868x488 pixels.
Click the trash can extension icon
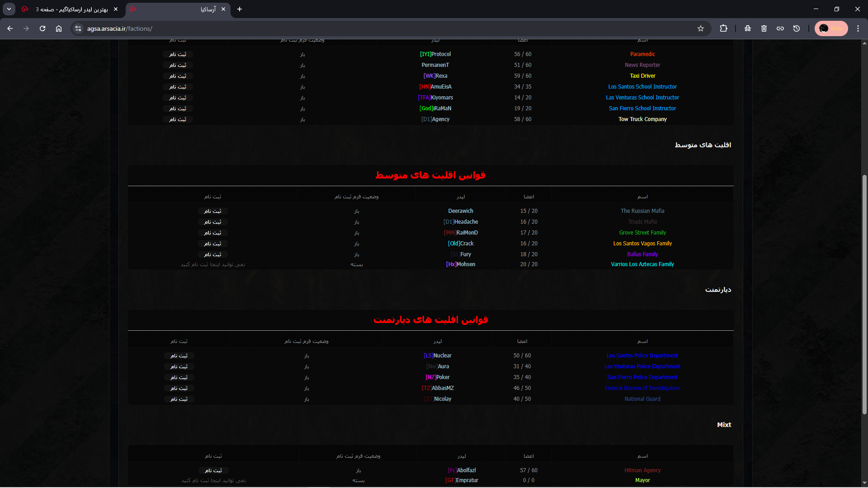pyautogui.click(x=764, y=28)
